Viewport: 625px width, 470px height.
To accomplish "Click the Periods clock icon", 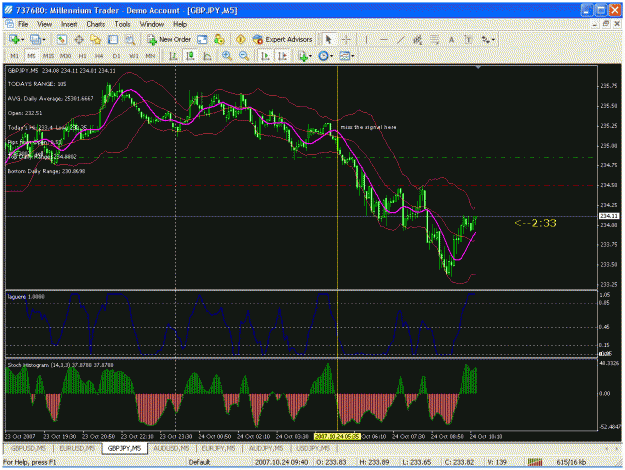I will tap(323, 56).
